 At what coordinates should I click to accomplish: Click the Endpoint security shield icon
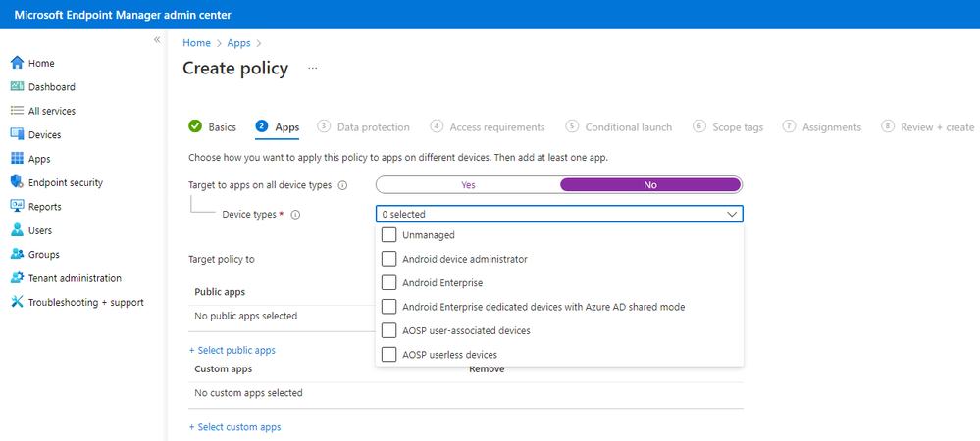coord(18,182)
